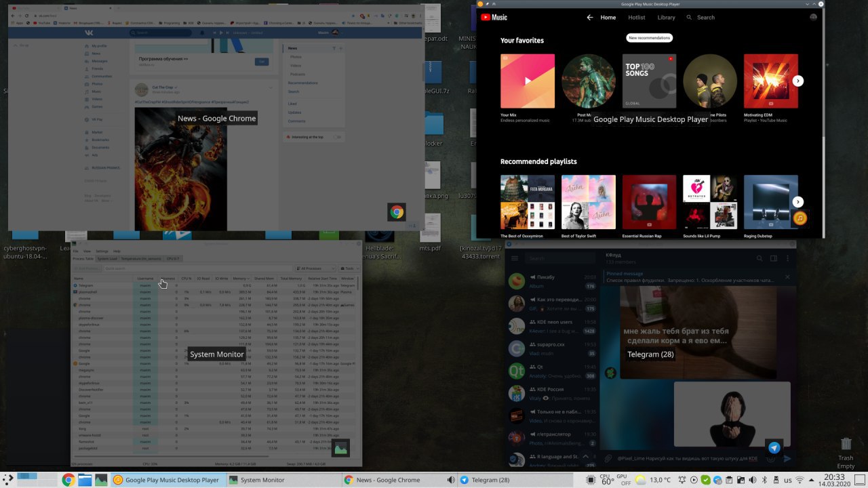Click the CPU temperature widget in the panel
The height and width of the screenshot is (488, 868).
tap(608, 480)
